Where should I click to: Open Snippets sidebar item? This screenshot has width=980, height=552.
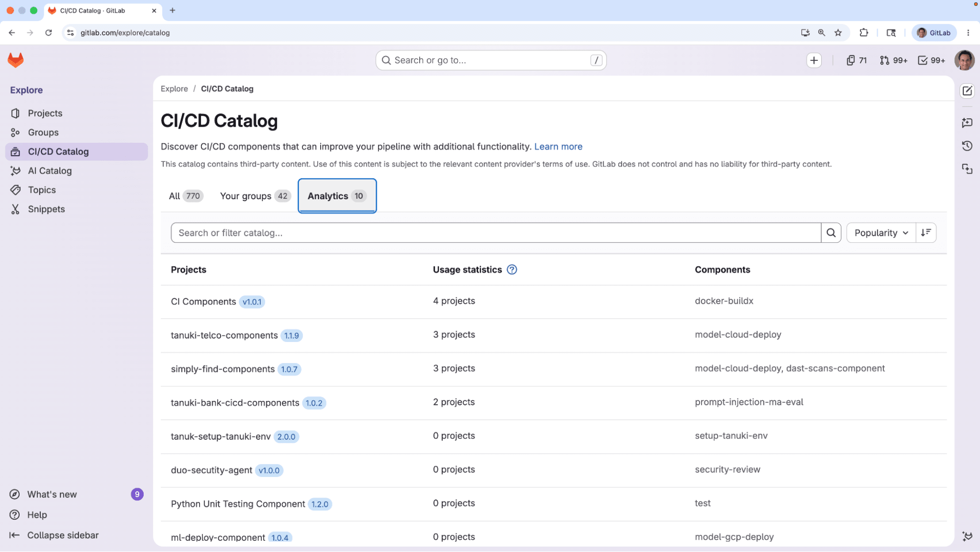tap(76, 209)
